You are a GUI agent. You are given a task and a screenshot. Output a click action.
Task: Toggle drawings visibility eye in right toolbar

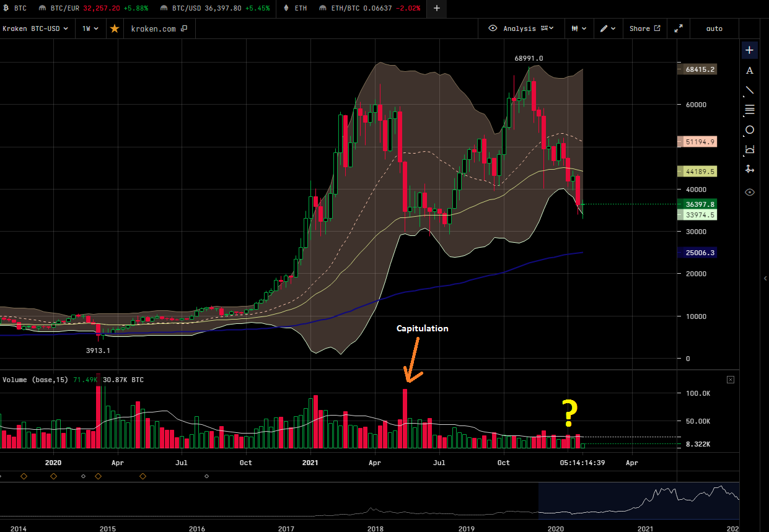click(x=750, y=192)
